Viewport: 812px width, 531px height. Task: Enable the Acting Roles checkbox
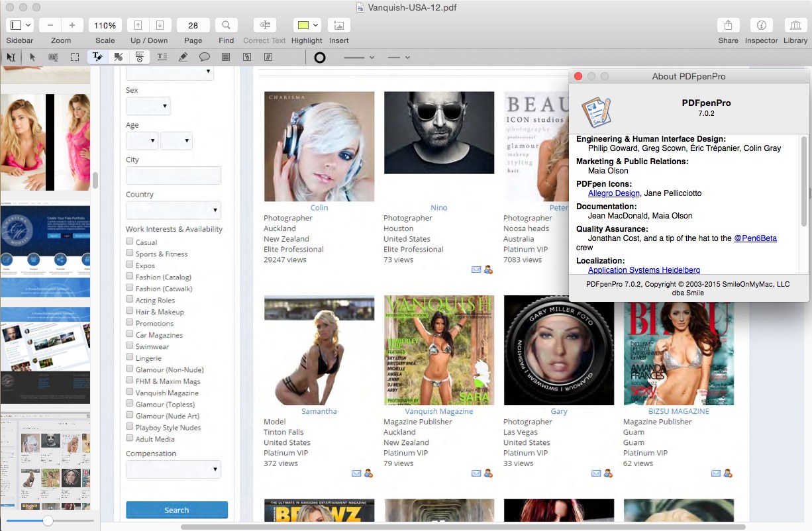click(x=130, y=299)
